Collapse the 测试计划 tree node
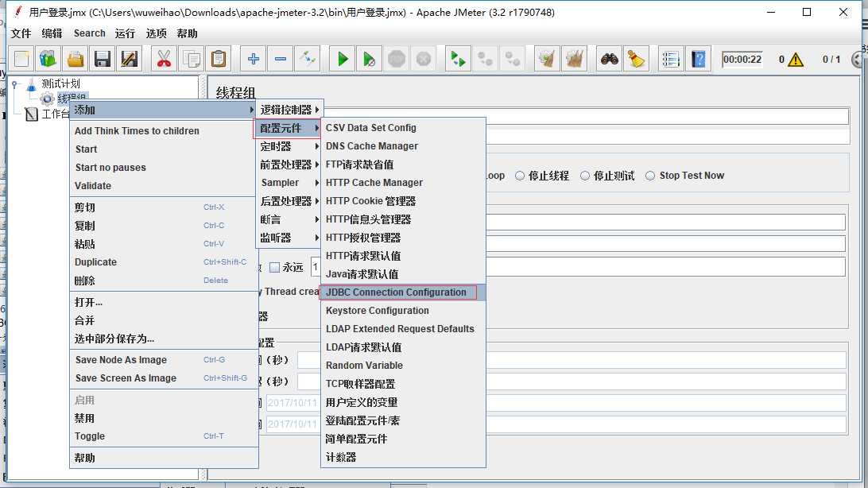 click(14, 84)
